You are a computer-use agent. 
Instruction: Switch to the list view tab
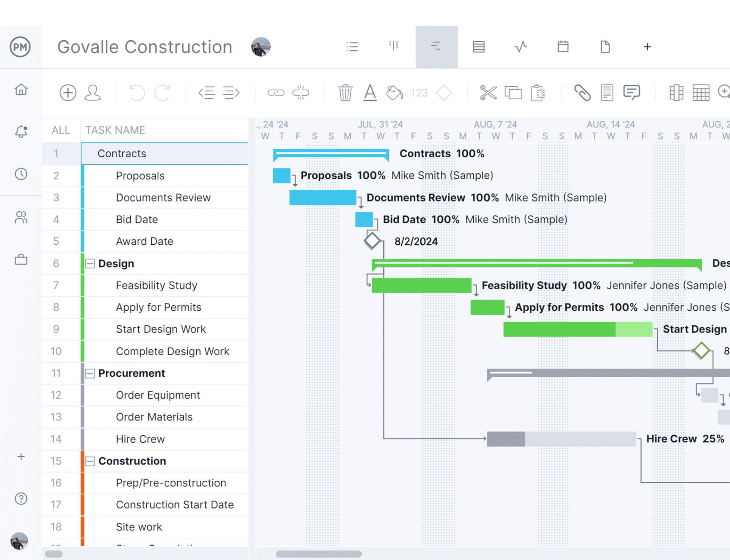tap(353, 46)
